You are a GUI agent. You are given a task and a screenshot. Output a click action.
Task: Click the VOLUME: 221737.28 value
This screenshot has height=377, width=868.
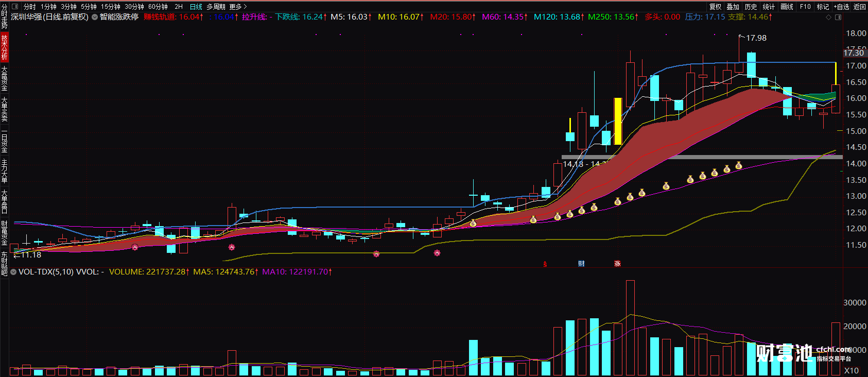click(149, 271)
